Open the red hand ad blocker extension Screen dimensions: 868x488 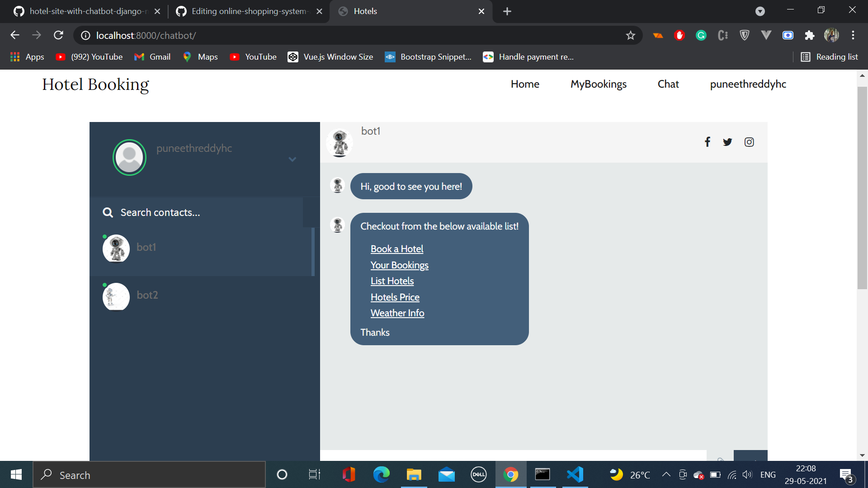point(679,35)
